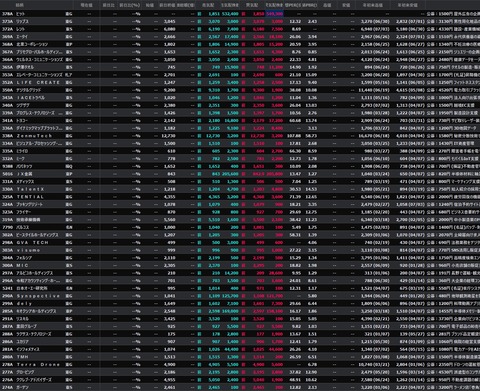Click the red order icon in visumo row
The height and width of the screenshot is (391, 480).
point(243,250)
